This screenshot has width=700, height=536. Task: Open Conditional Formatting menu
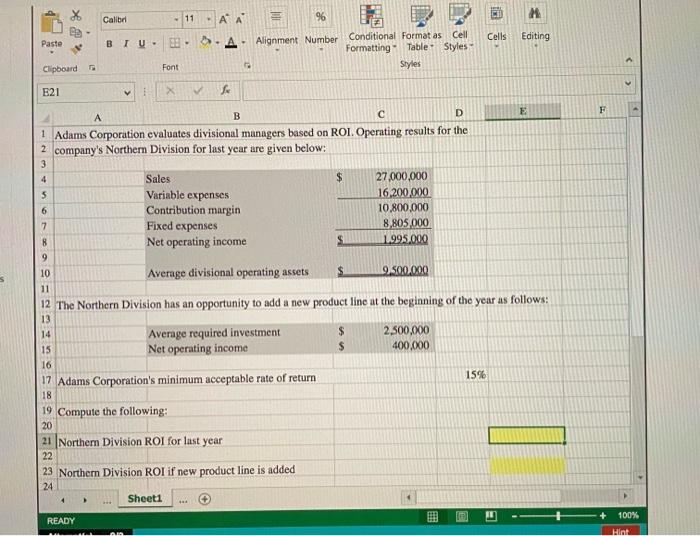(371, 29)
